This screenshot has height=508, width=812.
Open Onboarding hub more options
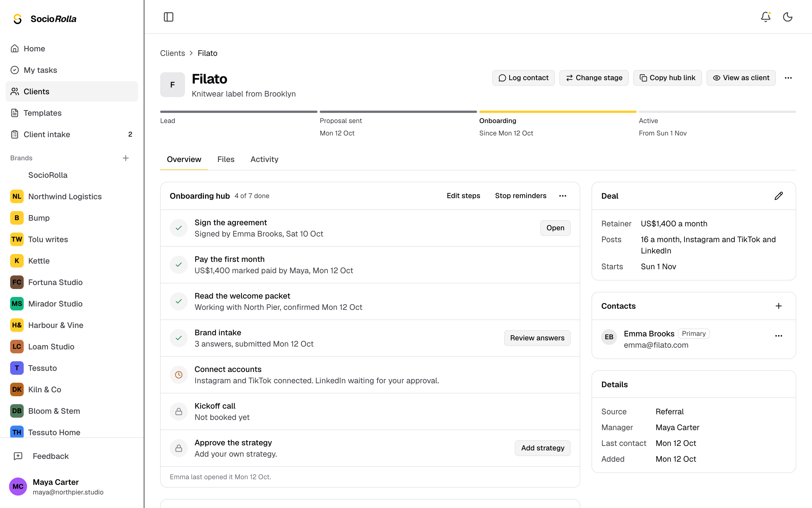tap(563, 196)
